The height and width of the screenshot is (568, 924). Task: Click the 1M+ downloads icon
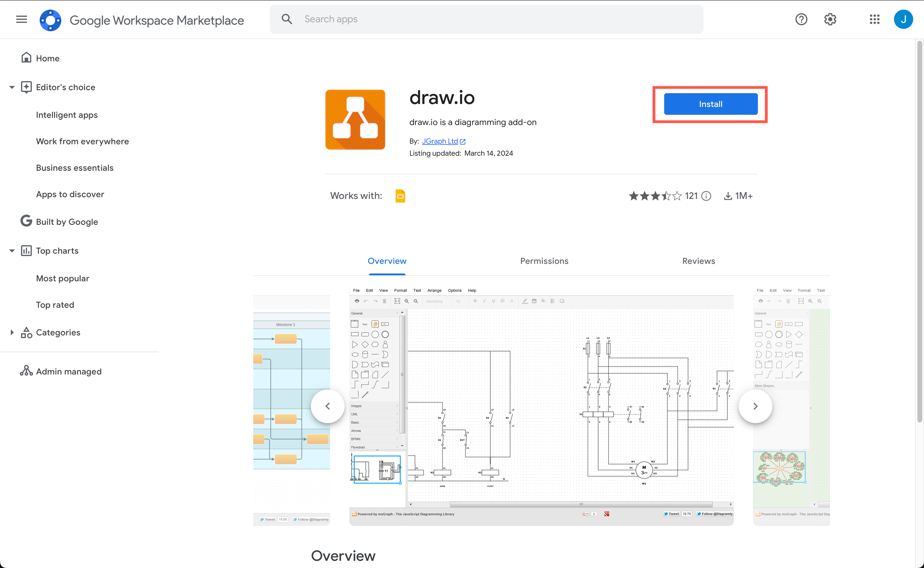(x=728, y=196)
